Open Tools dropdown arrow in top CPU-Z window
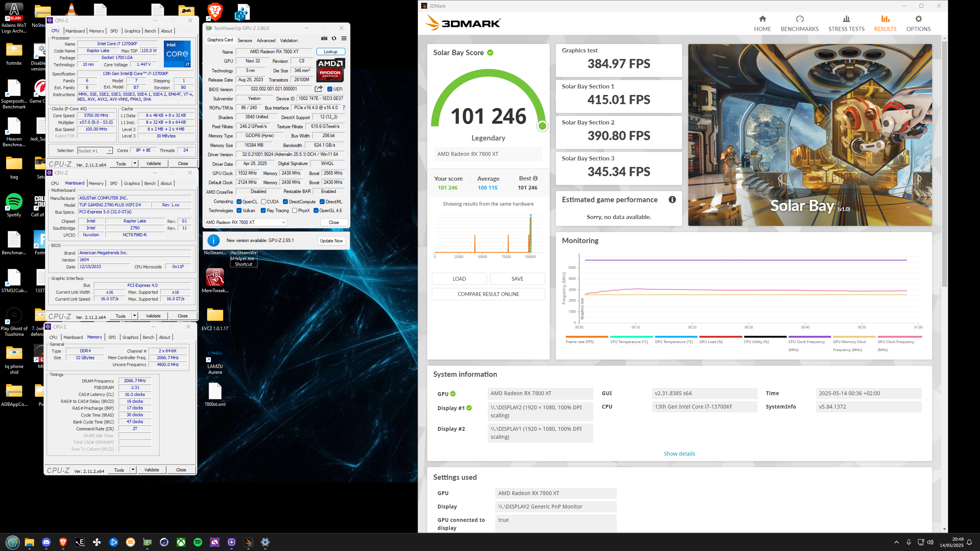 [x=135, y=164]
